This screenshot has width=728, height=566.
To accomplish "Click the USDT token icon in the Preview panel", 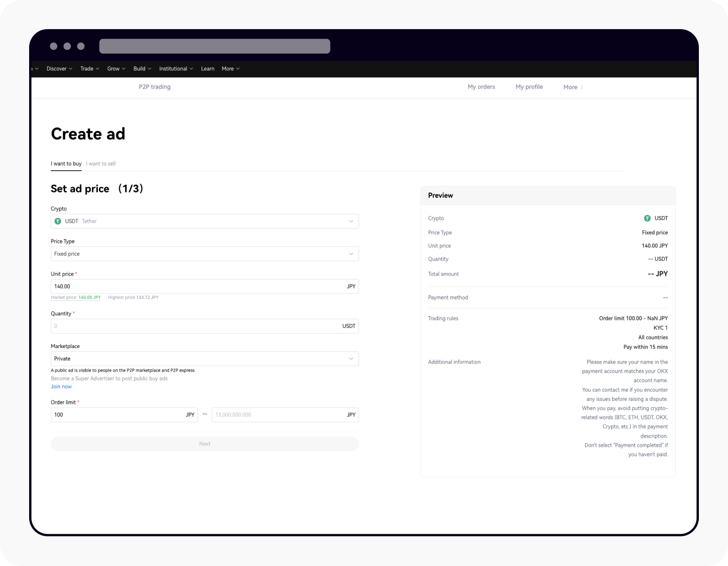I will point(647,218).
